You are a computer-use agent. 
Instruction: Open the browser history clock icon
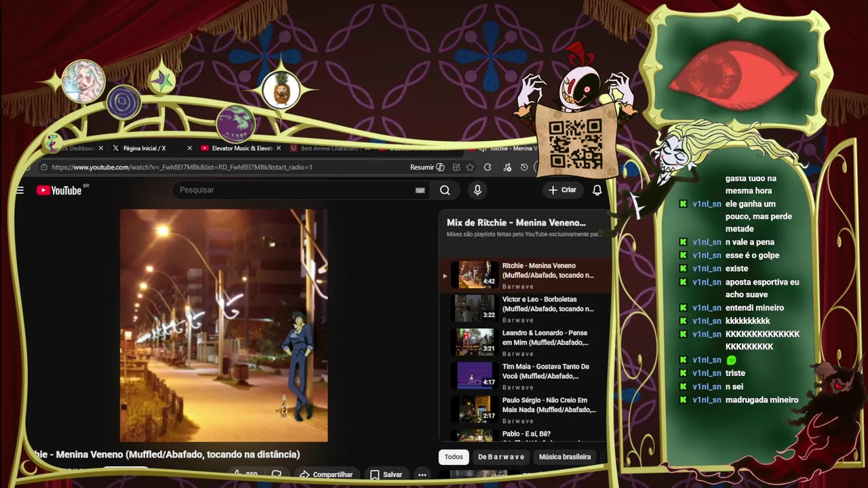(524, 167)
